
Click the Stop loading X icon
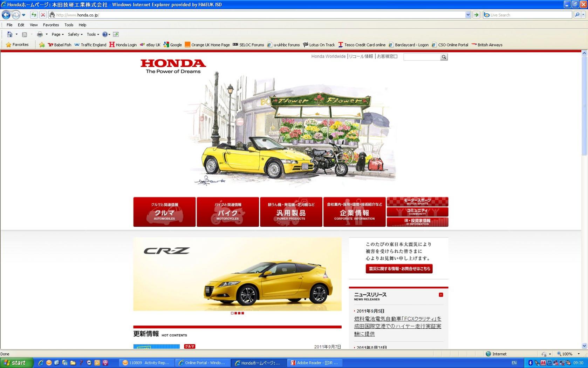pos(43,15)
